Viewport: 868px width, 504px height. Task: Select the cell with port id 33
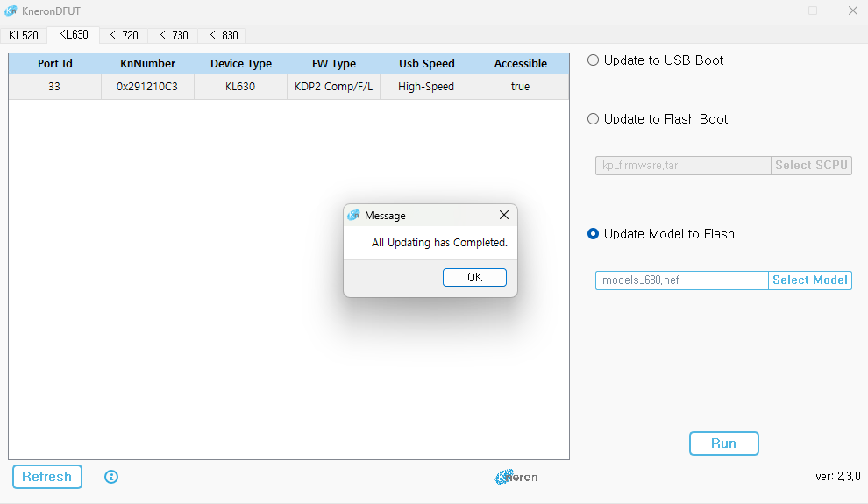pyautogui.click(x=54, y=86)
